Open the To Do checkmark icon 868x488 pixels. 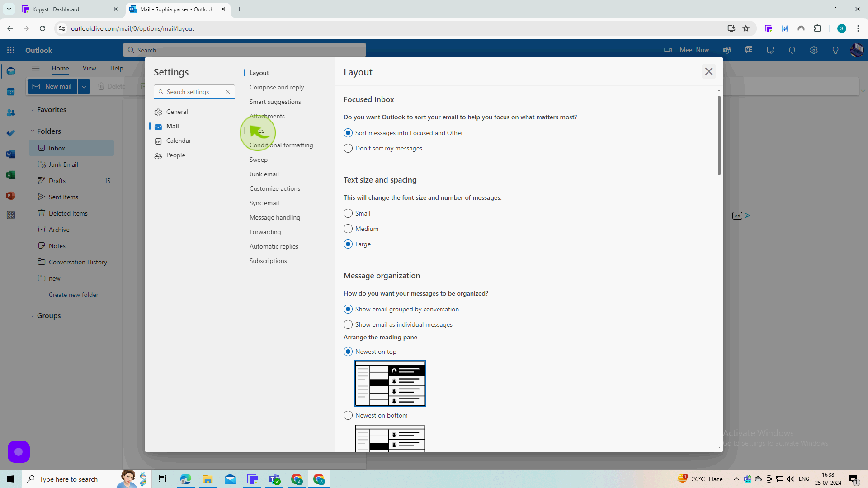click(x=11, y=133)
